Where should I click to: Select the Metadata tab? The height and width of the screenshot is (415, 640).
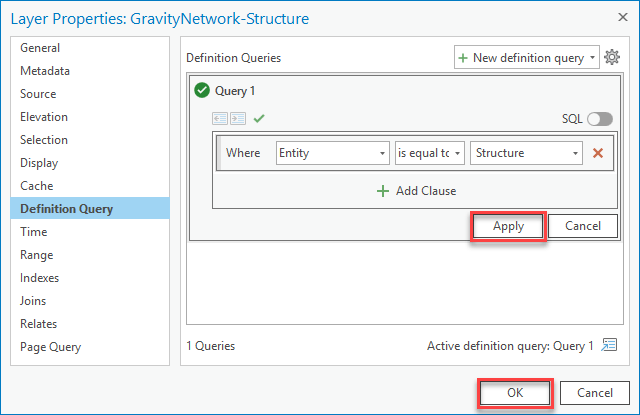(x=45, y=71)
